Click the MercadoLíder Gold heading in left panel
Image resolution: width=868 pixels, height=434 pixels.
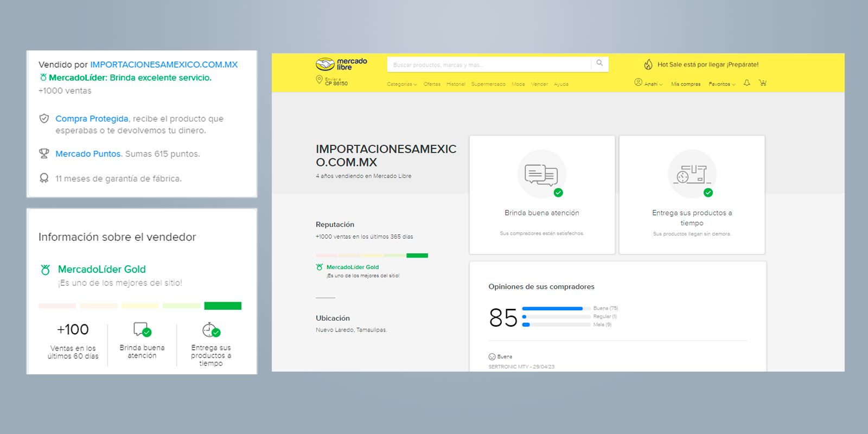(101, 269)
